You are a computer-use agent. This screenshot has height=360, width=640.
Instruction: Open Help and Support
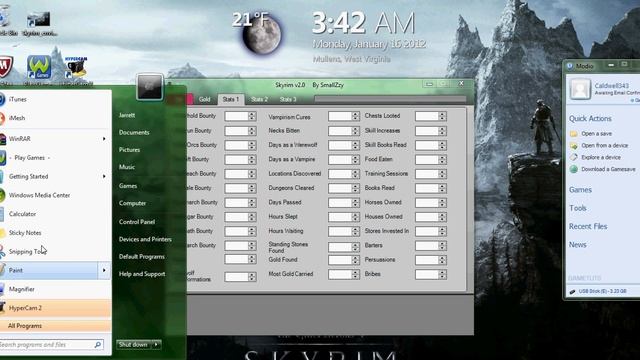coord(142,274)
